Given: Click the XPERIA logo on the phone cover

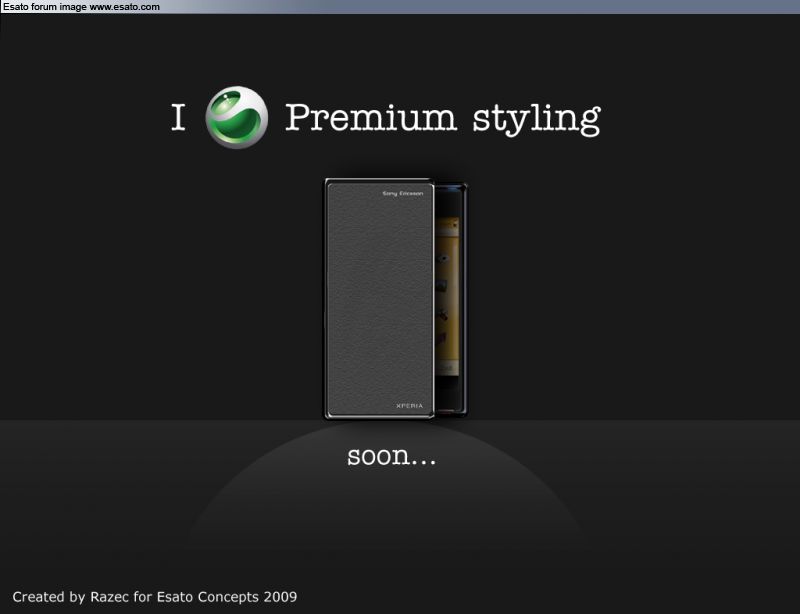Looking at the screenshot, I should (408, 406).
